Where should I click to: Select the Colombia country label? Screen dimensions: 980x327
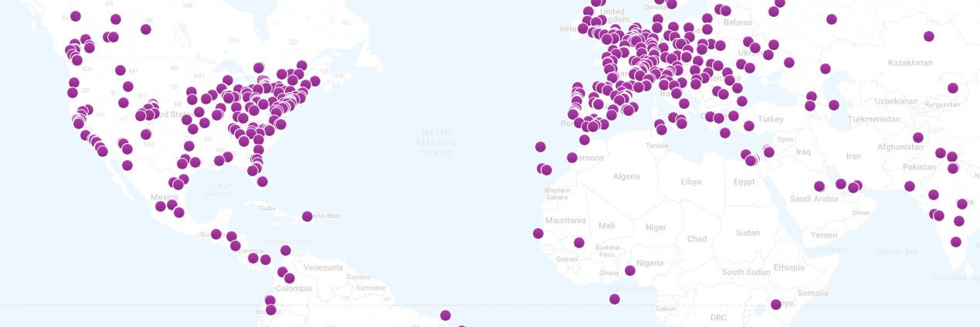(293, 289)
